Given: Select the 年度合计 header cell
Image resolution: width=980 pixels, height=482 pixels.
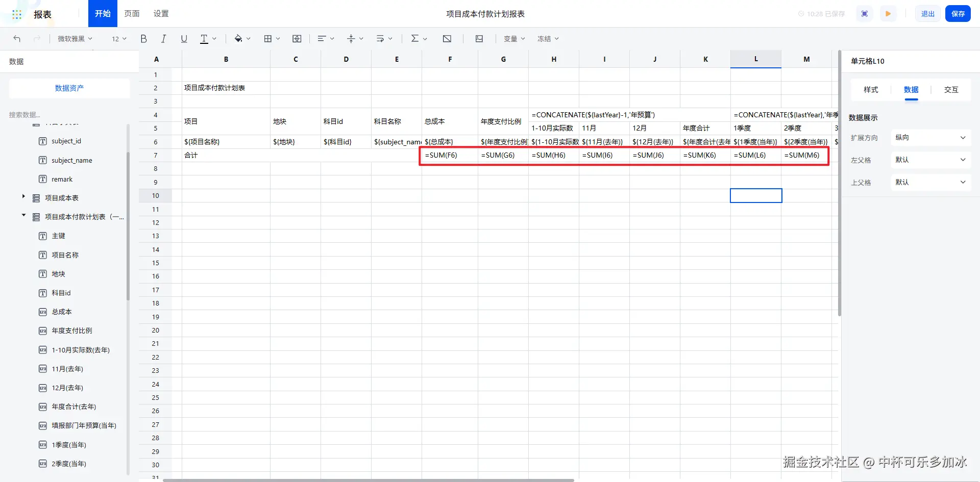Looking at the screenshot, I should click(x=705, y=129).
